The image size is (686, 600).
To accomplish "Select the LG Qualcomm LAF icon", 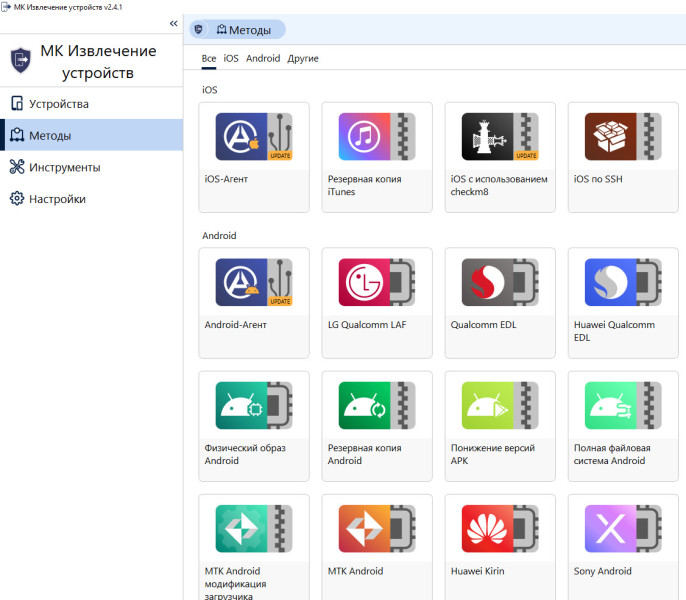I will pyautogui.click(x=377, y=282).
